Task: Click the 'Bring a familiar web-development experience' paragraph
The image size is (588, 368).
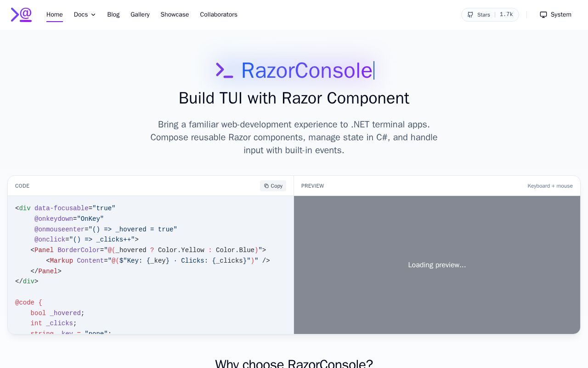Action: click(294, 138)
